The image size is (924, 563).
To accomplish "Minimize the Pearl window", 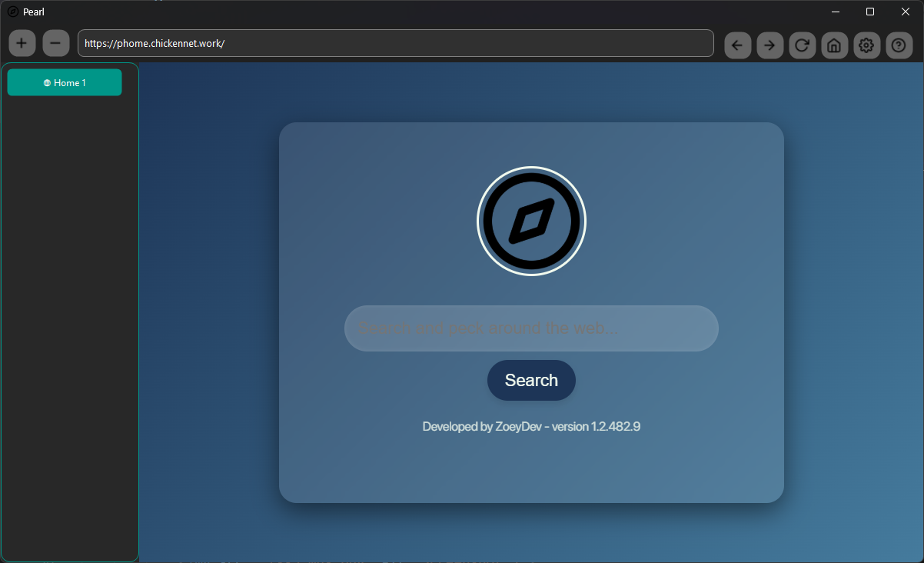I will click(x=836, y=12).
